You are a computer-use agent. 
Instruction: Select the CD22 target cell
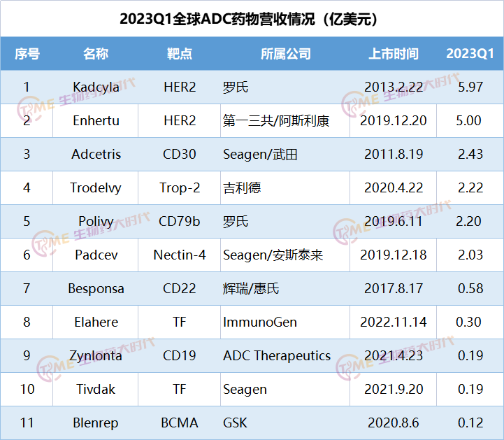[x=180, y=288]
